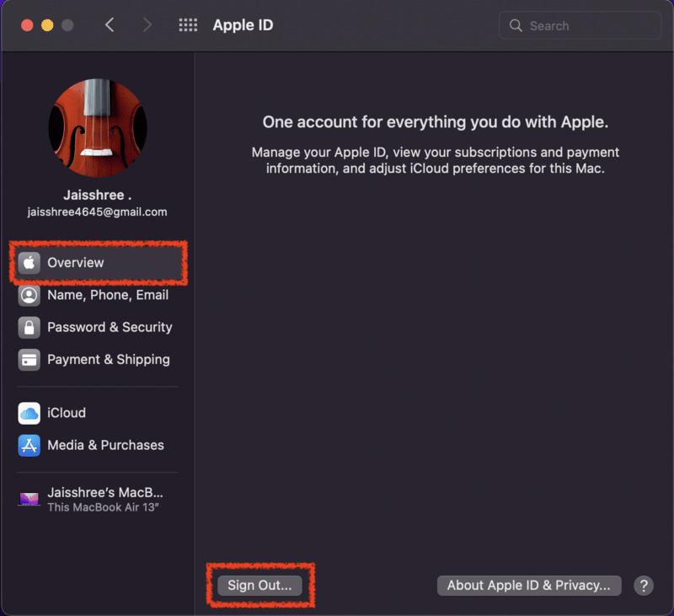Open help with the question mark button
The image size is (674, 616).
pos(644,586)
